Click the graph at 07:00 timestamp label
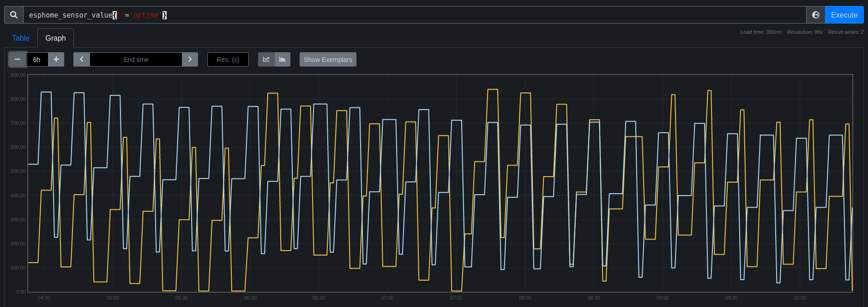This screenshot has width=868, height=307. (387, 298)
